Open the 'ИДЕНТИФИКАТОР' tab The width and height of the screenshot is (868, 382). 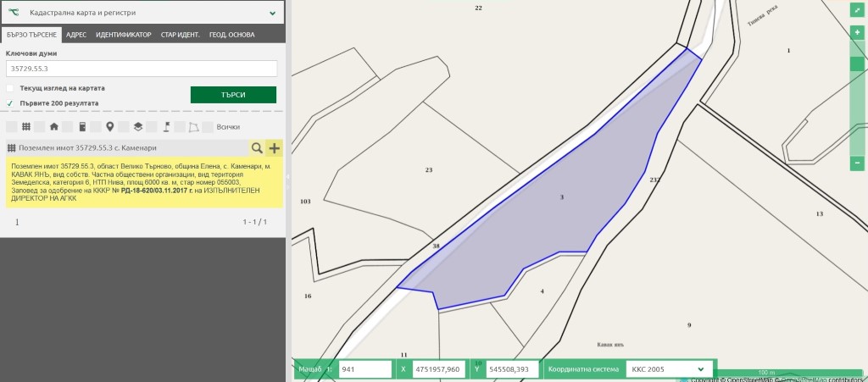[x=124, y=35]
